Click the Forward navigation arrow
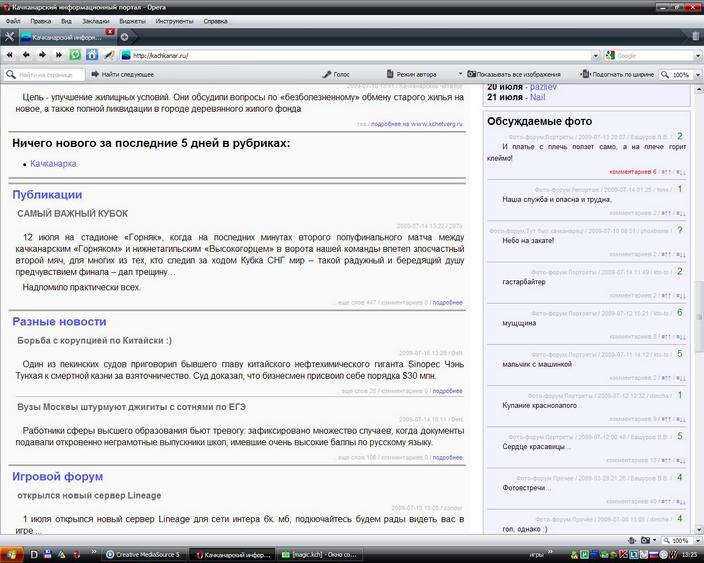 tap(41, 55)
